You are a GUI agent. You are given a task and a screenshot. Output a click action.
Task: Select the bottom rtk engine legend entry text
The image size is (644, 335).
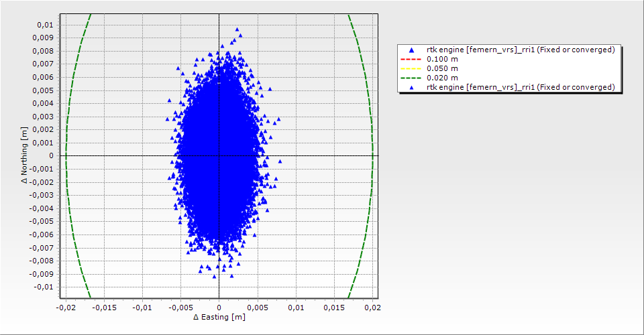click(x=521, y=87)
